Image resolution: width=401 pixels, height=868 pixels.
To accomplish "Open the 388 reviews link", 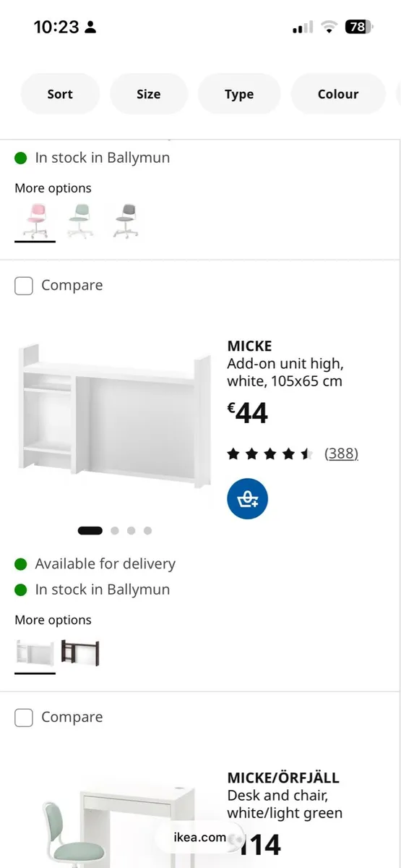I will [341, 454].
